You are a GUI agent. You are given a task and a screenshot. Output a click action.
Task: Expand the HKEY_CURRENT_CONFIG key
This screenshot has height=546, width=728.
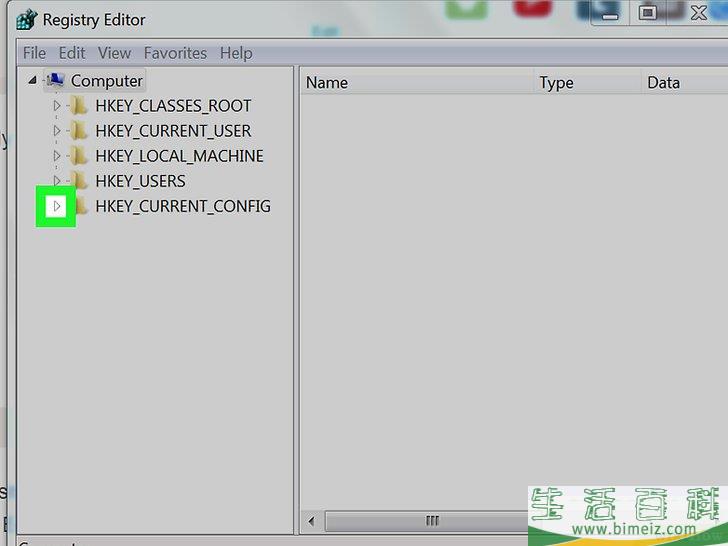[x=57, y=206]
